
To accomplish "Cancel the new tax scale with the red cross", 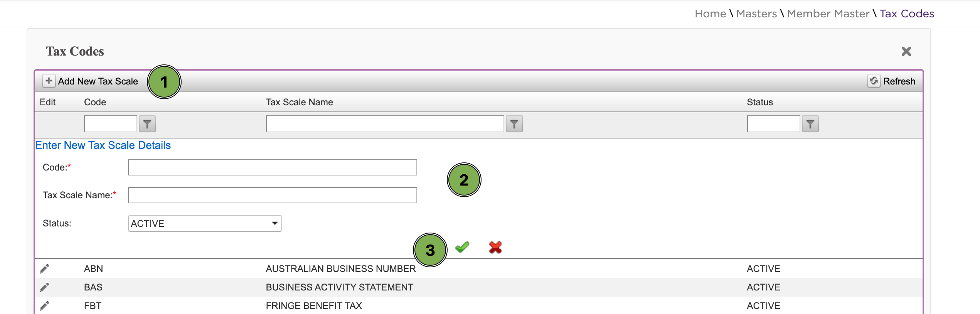I will pyautogui.click(x=495, y=247).
